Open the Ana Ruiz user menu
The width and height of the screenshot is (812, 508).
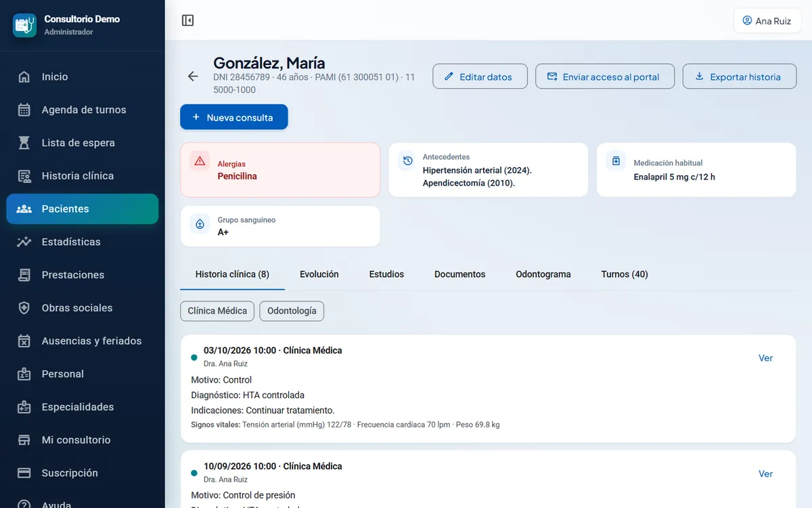(x=767, y=20)
